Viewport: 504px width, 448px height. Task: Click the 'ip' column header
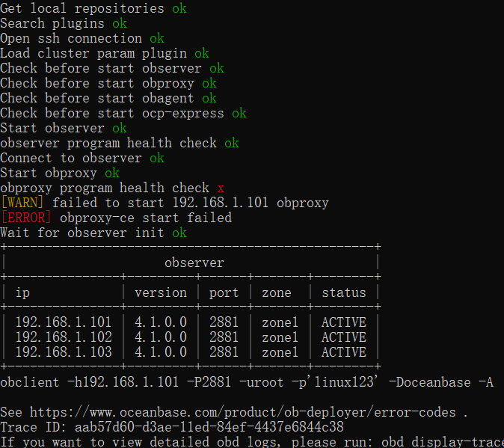(23, 292)
